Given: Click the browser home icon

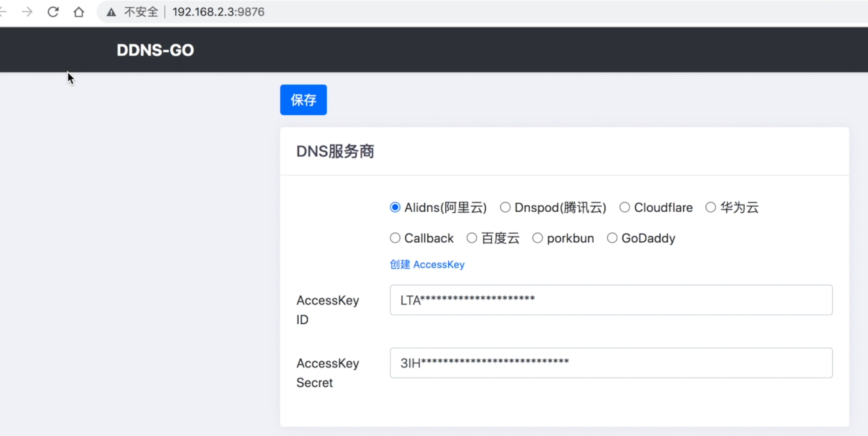Looking at the screenshot, I should [x=79, y=12].
